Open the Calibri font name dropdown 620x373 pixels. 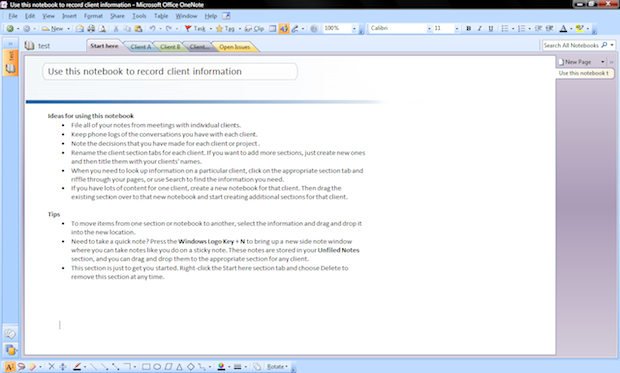(x=429, y=28)
